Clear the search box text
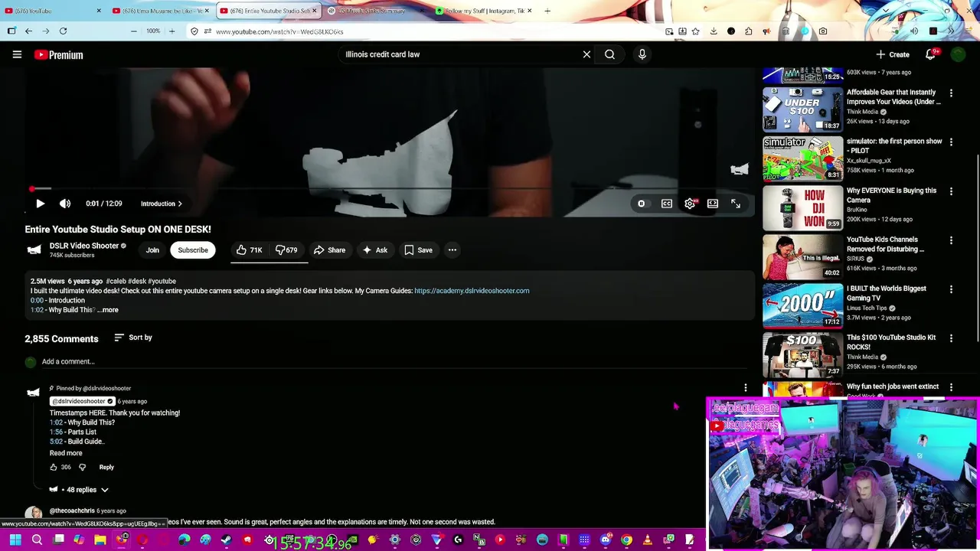The width and height of the screenshot is (980, 551). 586,54
